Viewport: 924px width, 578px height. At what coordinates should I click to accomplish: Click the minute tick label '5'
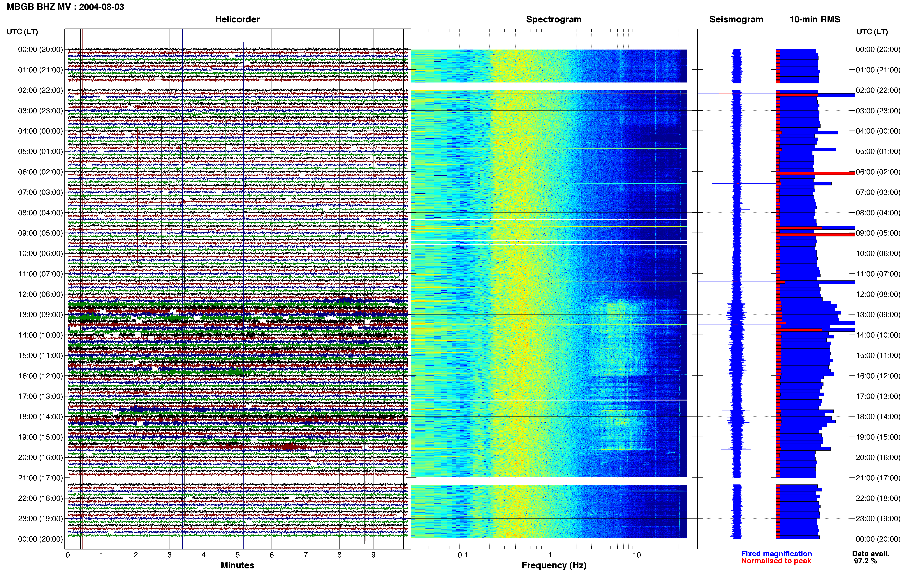(238, 555)
